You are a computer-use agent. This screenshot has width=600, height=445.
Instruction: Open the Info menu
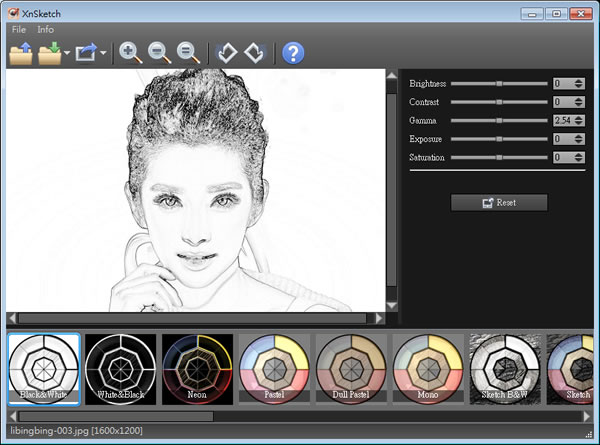(46, 29)
